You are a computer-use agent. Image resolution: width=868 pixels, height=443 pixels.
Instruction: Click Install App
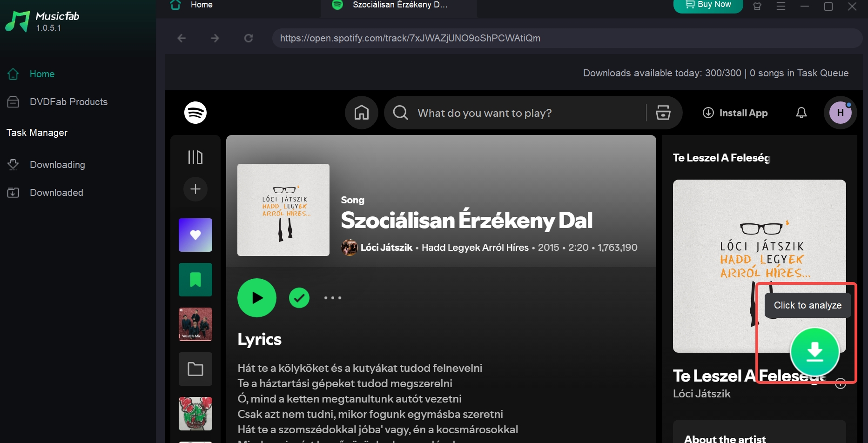pos(735,113)
